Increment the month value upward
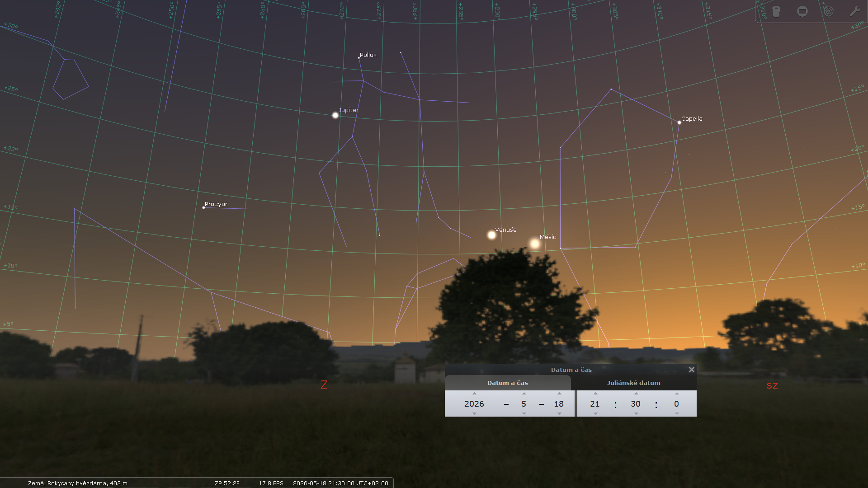 coord(524,394)
